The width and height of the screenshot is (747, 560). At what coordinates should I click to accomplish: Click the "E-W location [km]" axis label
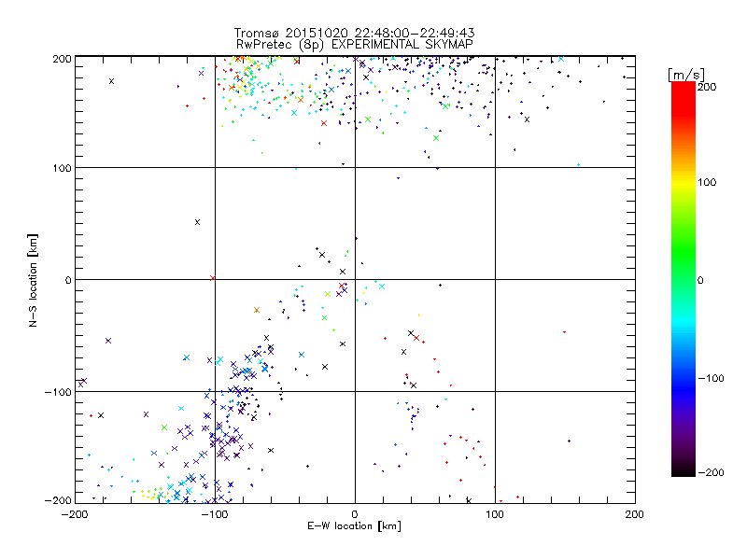point(354,526)
